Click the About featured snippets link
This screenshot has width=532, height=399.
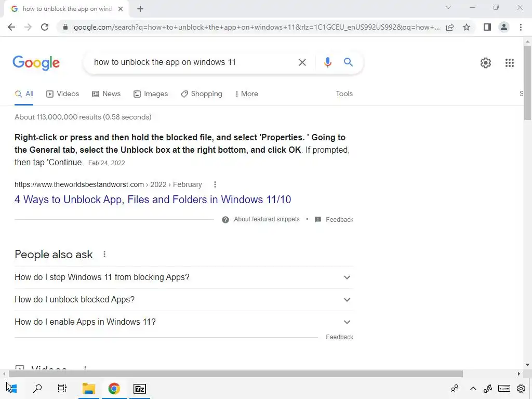click(x=267, y=220)
